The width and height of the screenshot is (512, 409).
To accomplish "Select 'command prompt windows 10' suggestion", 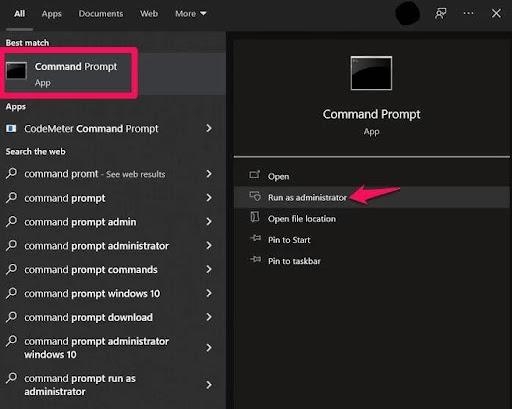I will pos(113,294).
